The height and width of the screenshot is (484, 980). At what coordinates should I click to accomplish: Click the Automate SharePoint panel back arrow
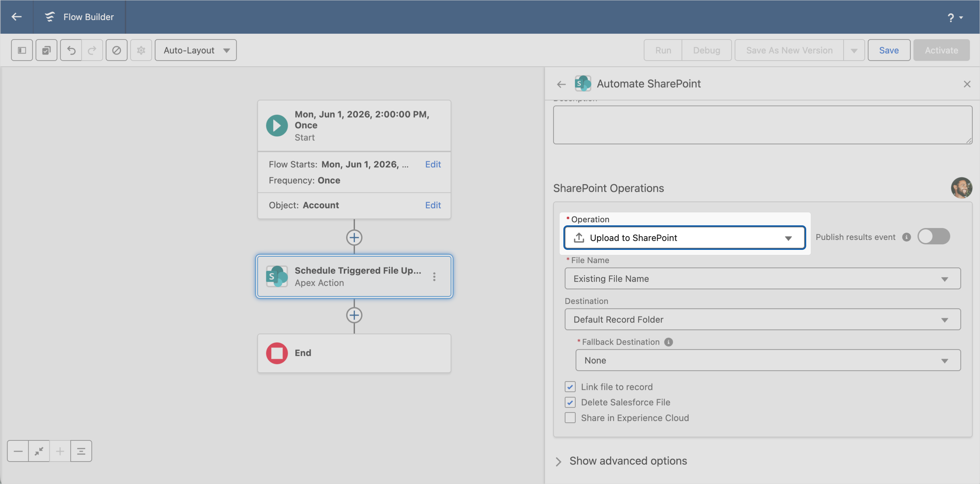[561, 84]
